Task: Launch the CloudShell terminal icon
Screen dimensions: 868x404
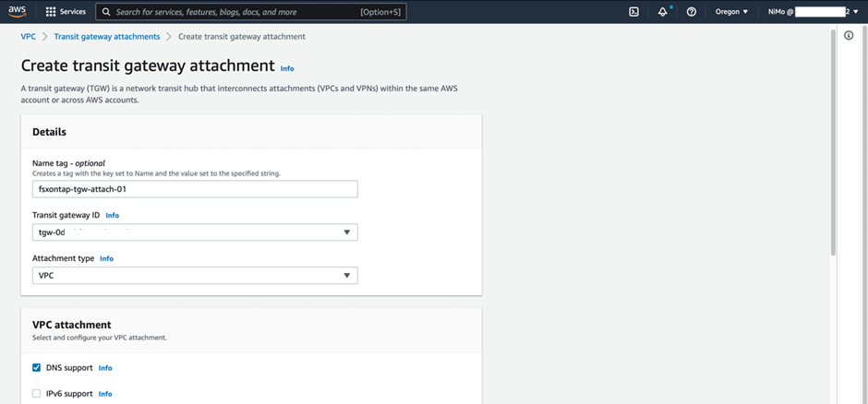Action: coord(633,12)
